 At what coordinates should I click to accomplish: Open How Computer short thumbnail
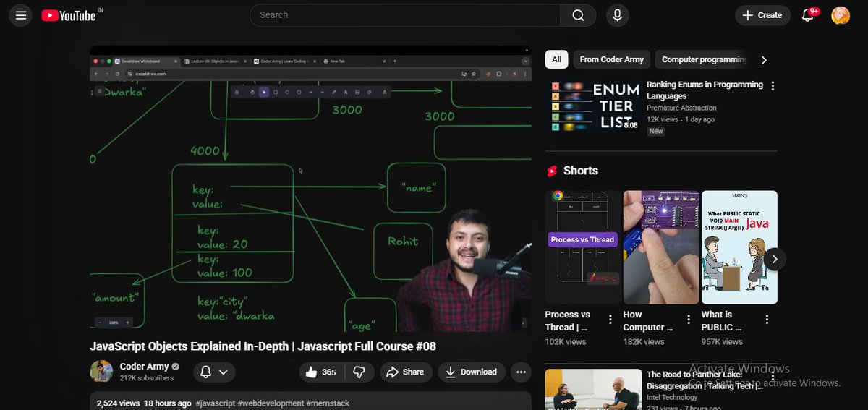[661, 247]
